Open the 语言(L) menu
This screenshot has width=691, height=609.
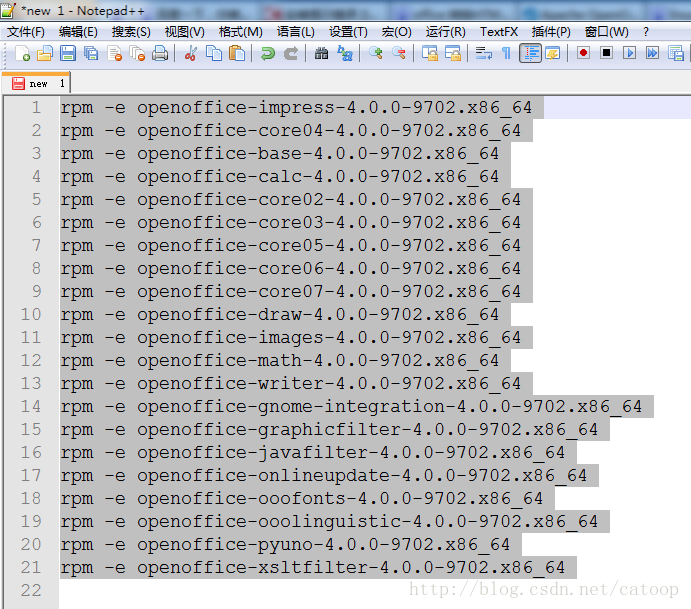pos(296,32)
